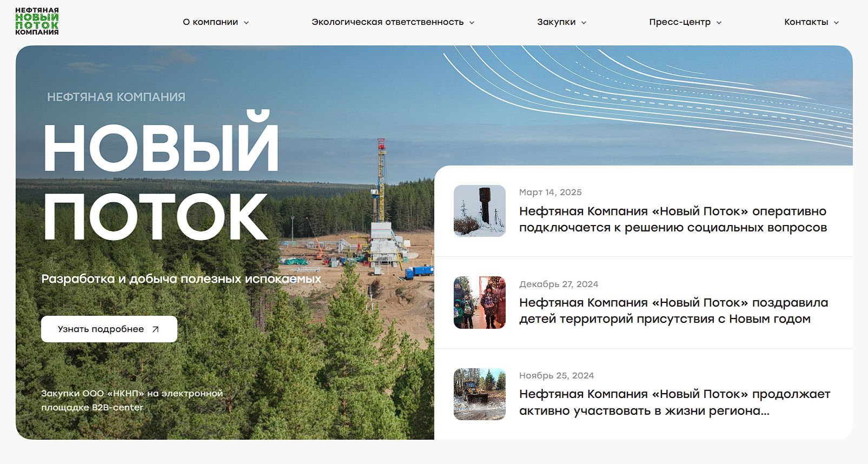Expand the chevron beside «Экологическая ответственность»
This screenshot has width=868, height=464.
tap(472, 23)
